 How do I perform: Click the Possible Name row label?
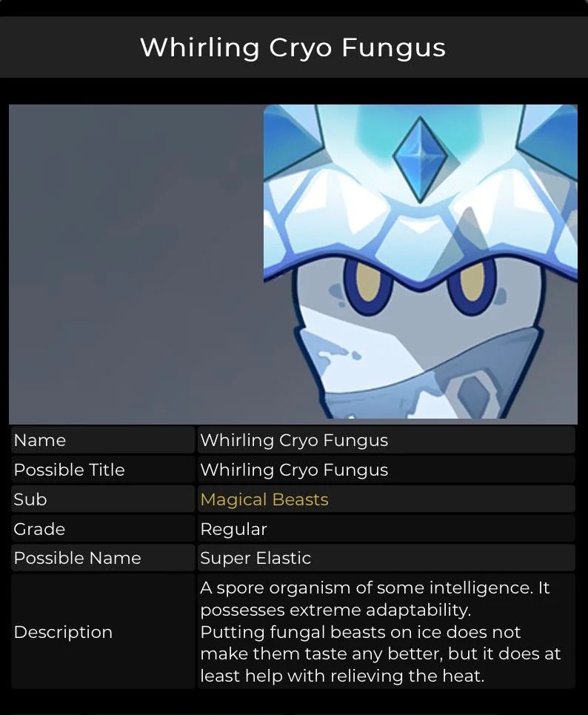coord(78,558)
